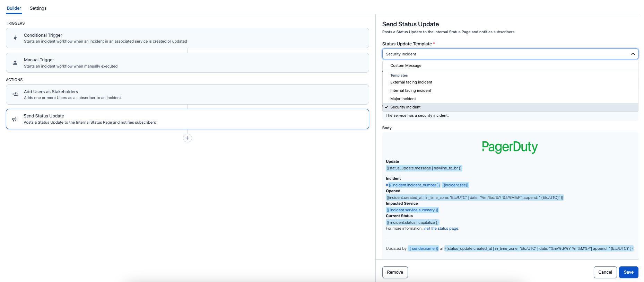The width and height of the screenshot is (644, 282).
Task: Click the 'The service has a security incident.' text
Action: pos(417,115)
